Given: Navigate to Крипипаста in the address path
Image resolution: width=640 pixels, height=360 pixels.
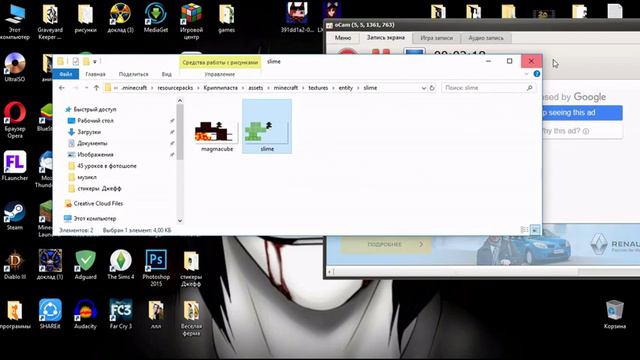Looking at the screenshot, I should coord(220,88).
